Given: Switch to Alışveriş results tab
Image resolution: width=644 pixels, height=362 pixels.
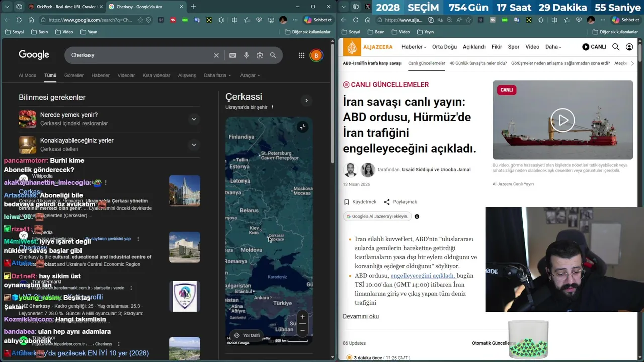Looking at the screenshot, I should 187,75.
